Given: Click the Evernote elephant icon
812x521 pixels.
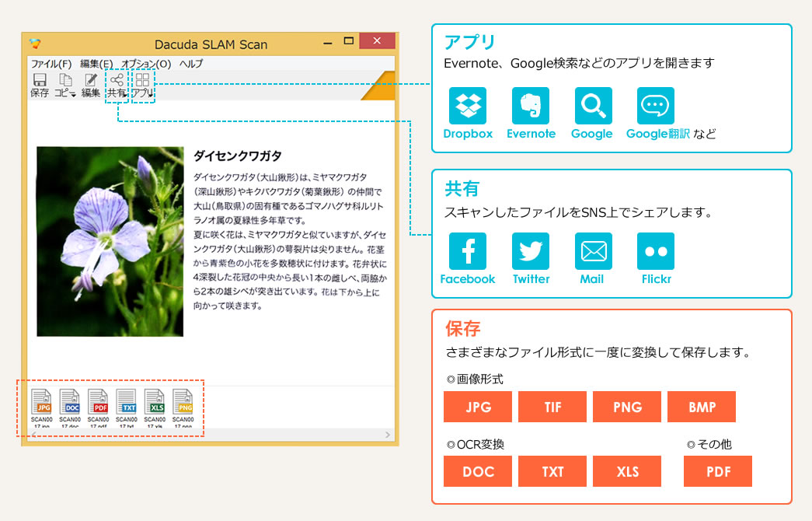Looking at the screenshot, I should (x=531, y=106).
